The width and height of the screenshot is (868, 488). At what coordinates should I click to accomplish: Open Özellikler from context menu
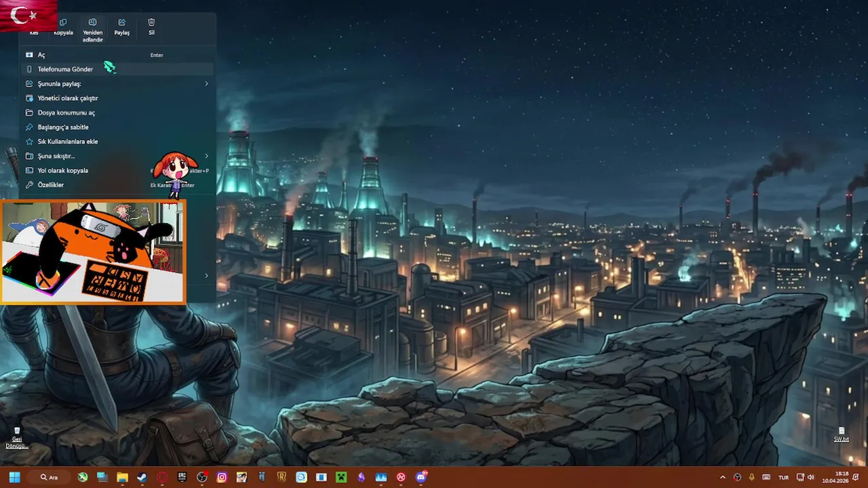coord(117,184)
